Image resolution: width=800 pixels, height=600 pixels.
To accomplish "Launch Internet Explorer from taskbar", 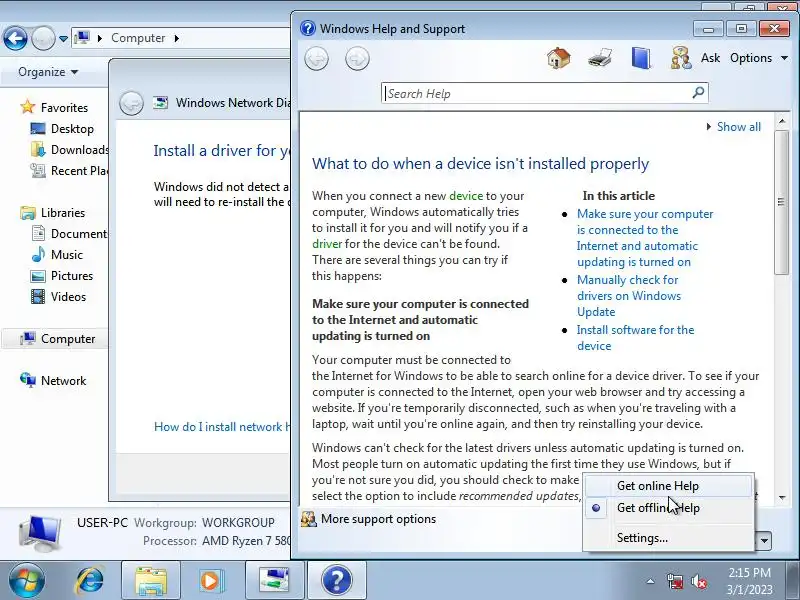I will (x=90, y=581).
